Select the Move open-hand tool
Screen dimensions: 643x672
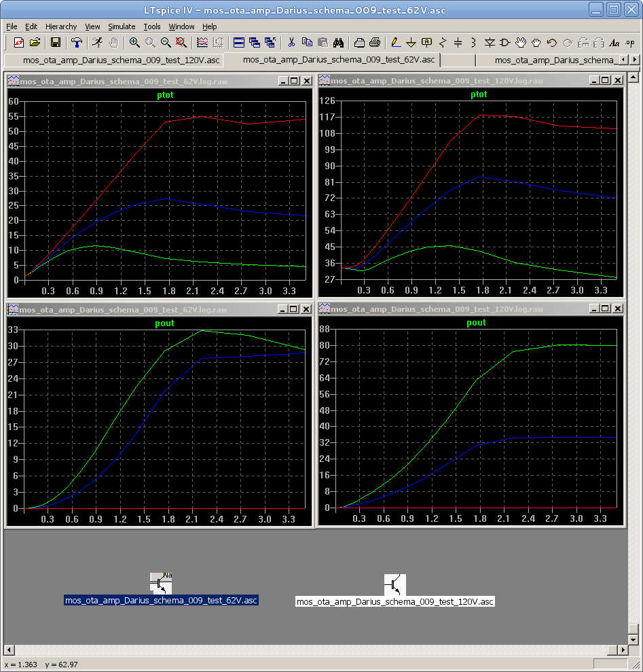[521, 42]
